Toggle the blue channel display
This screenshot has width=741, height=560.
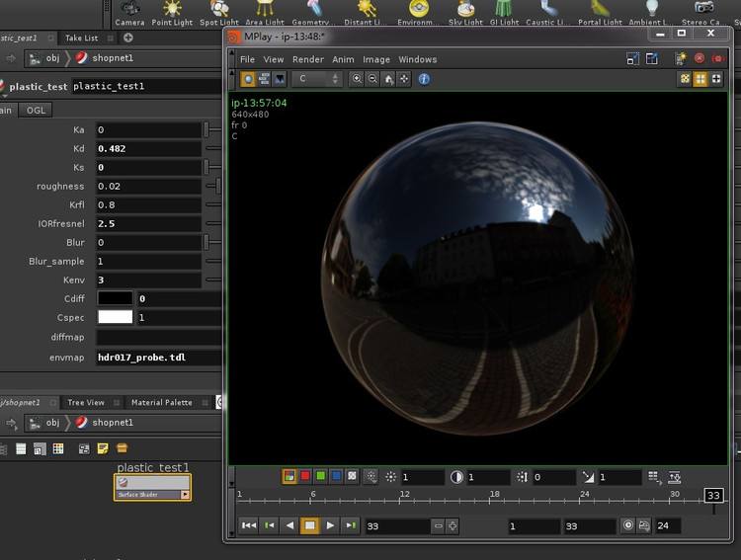336,476
